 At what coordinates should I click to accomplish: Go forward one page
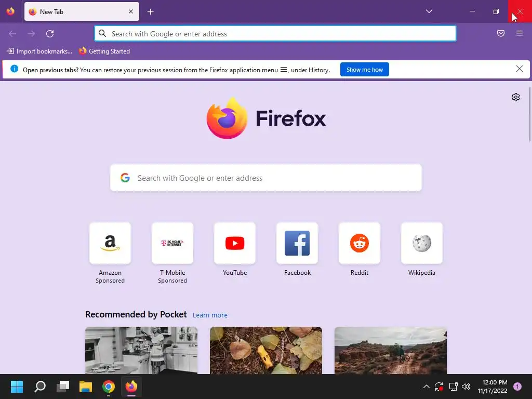31,34
